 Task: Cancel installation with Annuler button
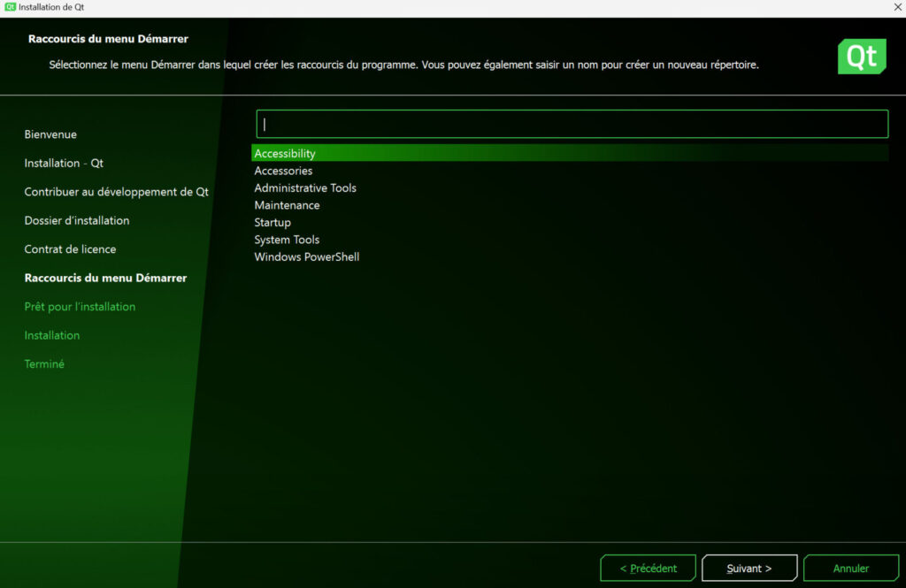click(851, 569)
